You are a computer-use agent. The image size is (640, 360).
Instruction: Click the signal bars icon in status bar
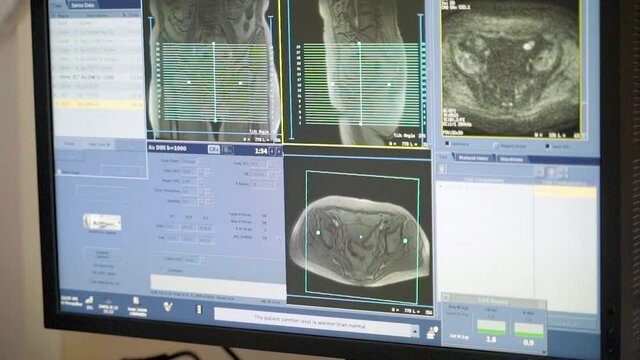[89, 300]
